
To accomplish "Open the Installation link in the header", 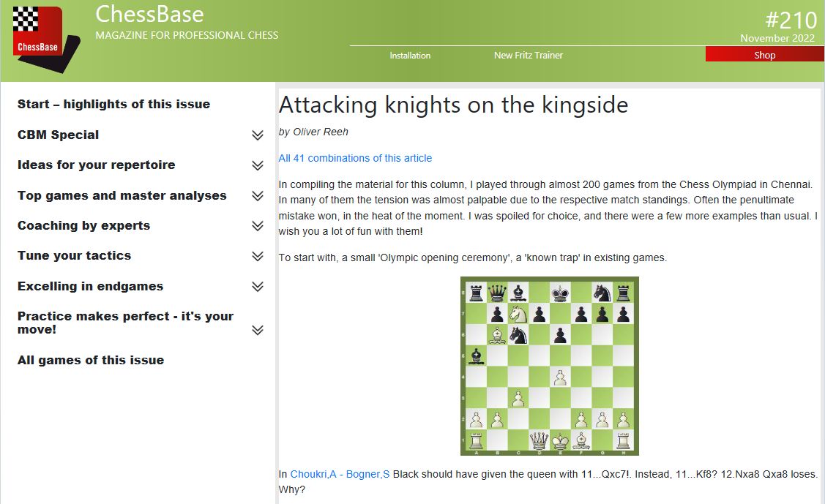I will pyautogui.click(x=410, y=55).
